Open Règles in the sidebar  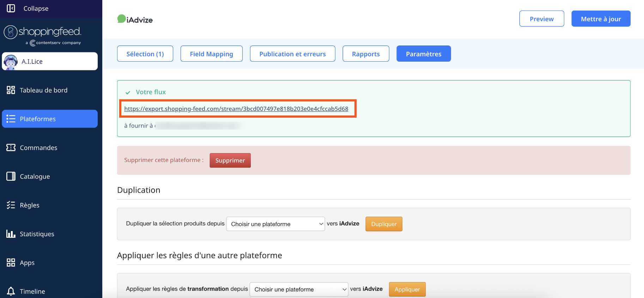(50, 205)
